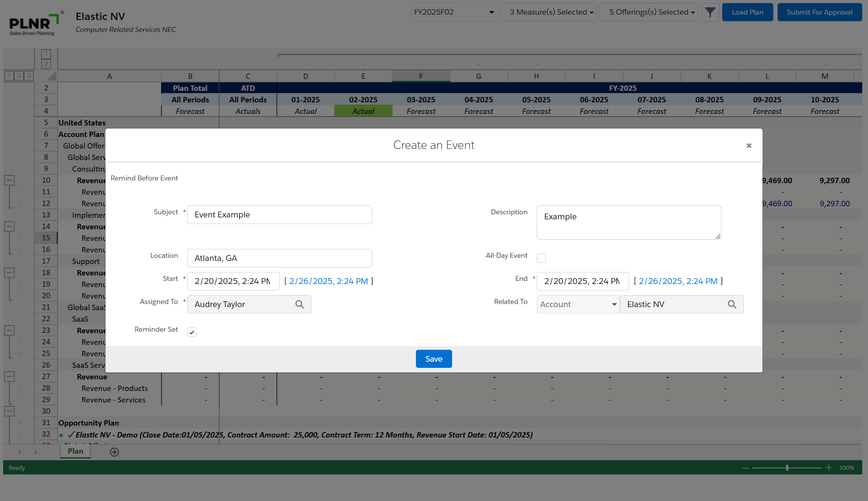868x501 pixels.
Task: Switch to the Plan sheet tab
Action: point(75,451)
